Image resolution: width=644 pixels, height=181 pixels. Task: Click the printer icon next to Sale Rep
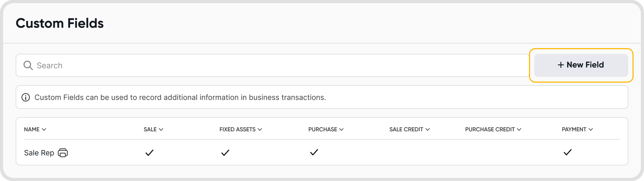click(x=63, y=153)
